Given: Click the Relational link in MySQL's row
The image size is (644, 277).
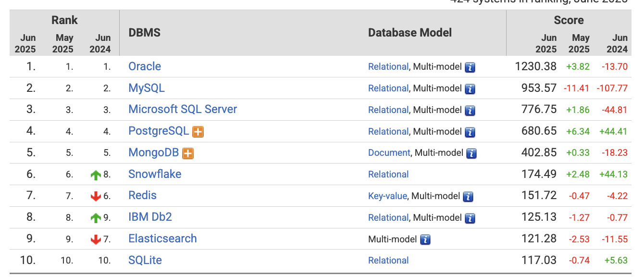Looking at the screenshot, I should (388, 88).
